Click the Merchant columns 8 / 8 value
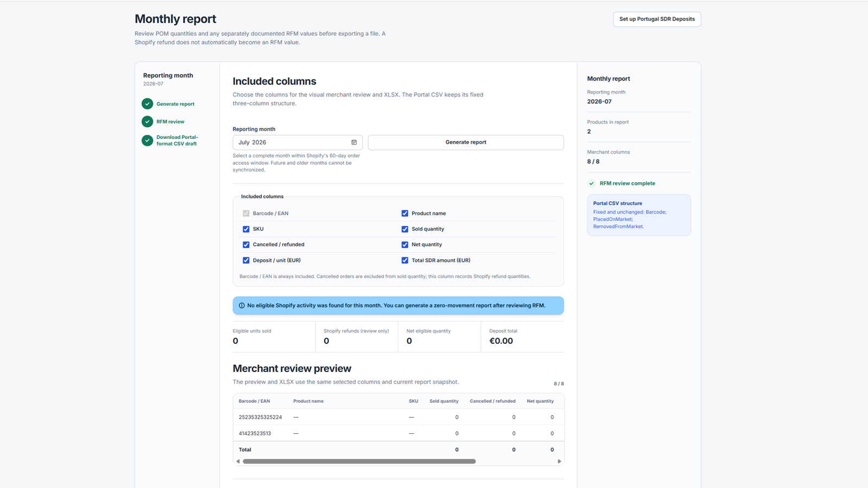Viewport: 868px width, 488px height. tap(593, 162)
